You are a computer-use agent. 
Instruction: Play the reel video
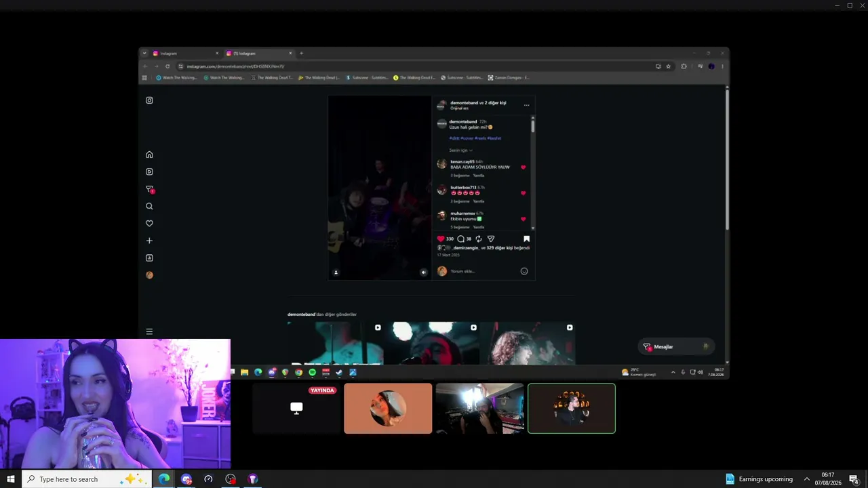[x=380, y=188]
